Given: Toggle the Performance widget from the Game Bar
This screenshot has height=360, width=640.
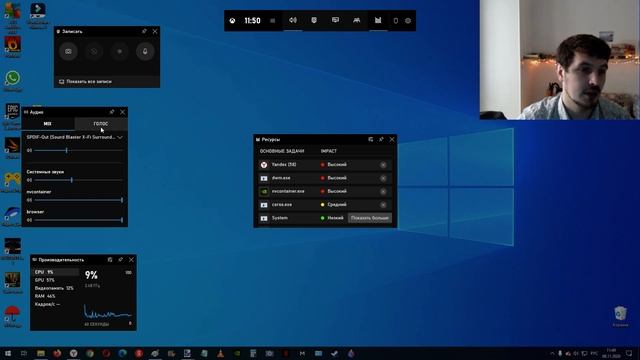Looking at the screenshot, I should point(335,20).
